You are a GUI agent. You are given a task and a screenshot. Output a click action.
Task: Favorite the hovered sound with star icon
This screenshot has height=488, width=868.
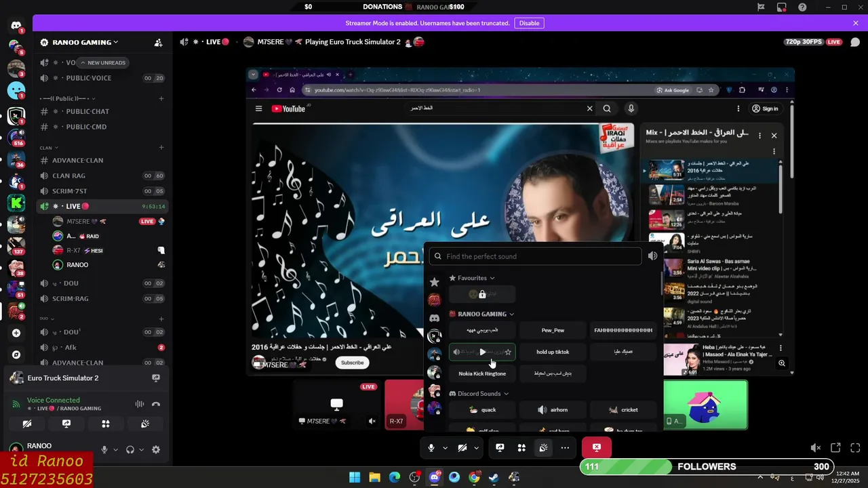pos(508,352)
